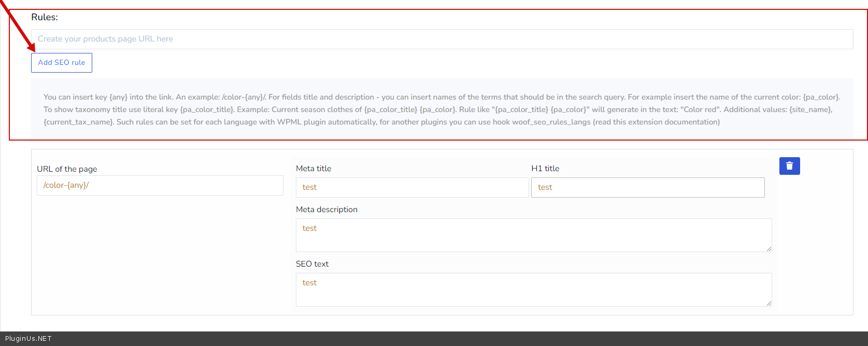Click inside the Meta description textarea
868x346 pixels.
[x=533, y=235]
